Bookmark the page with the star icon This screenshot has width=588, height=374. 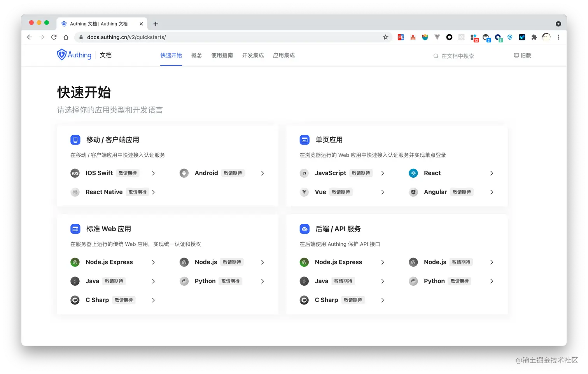click(x=385, y=37)
